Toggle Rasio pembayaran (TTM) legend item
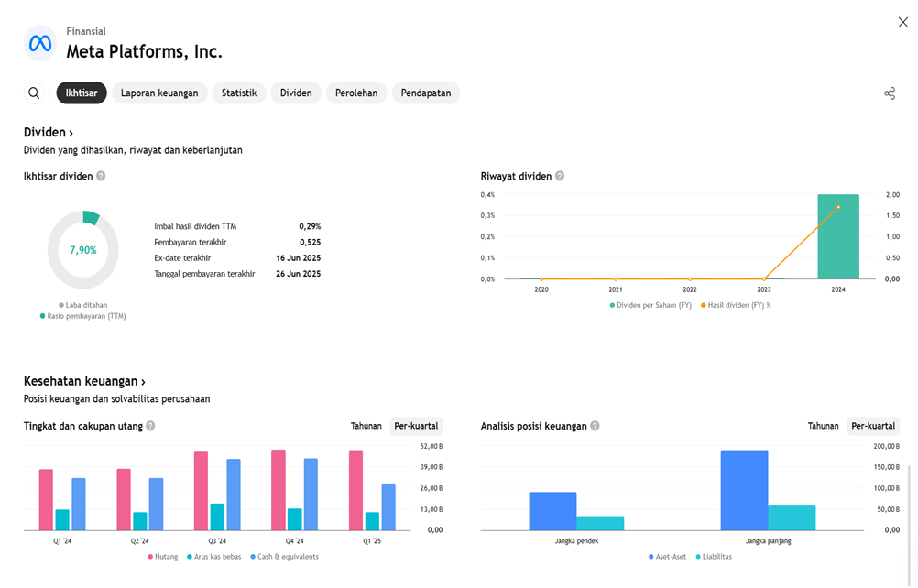 [x=83, y=316]
